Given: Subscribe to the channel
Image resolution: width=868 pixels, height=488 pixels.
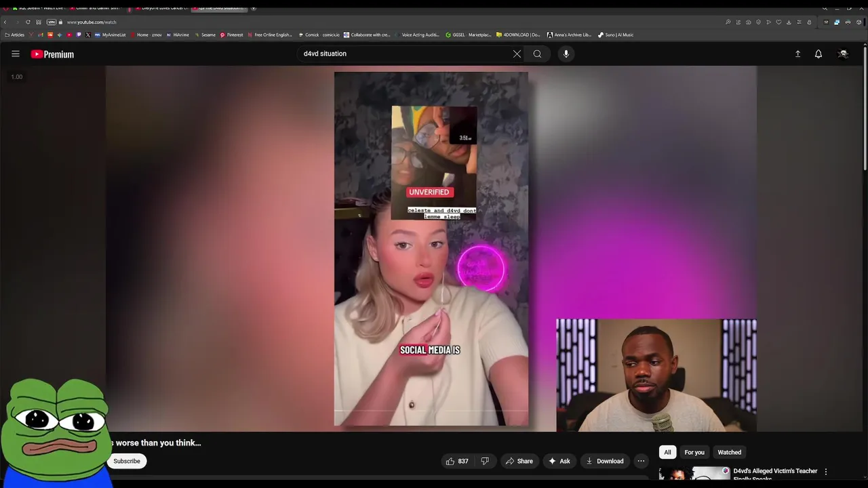Looking at the screenshot, I should [x=127, y=461].
